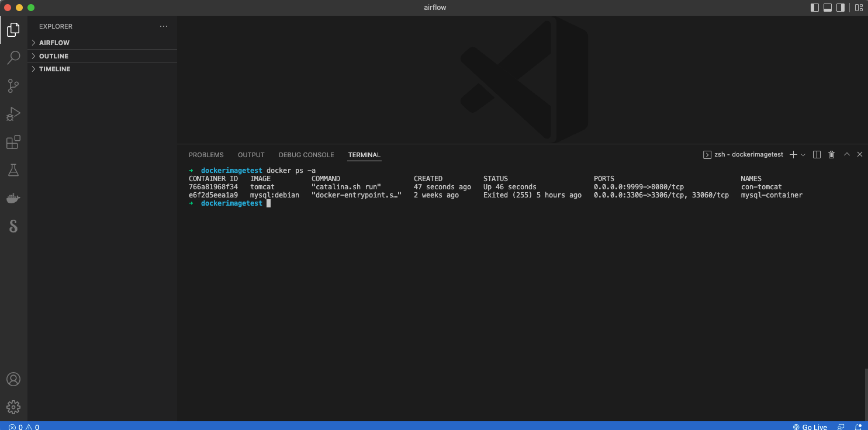Toggle bottom panel layout icon

[x=828, y=8]
